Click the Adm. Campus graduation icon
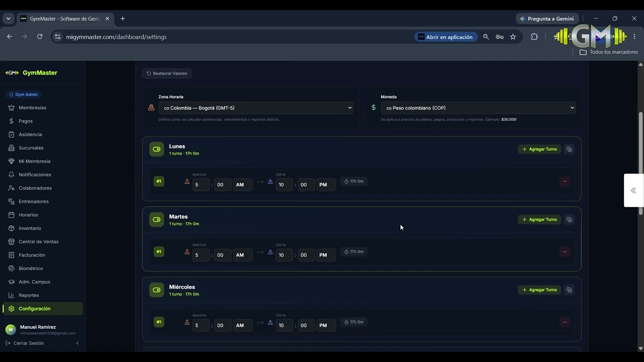This screenshot has width=644, height=362. (x=12, y=282)
